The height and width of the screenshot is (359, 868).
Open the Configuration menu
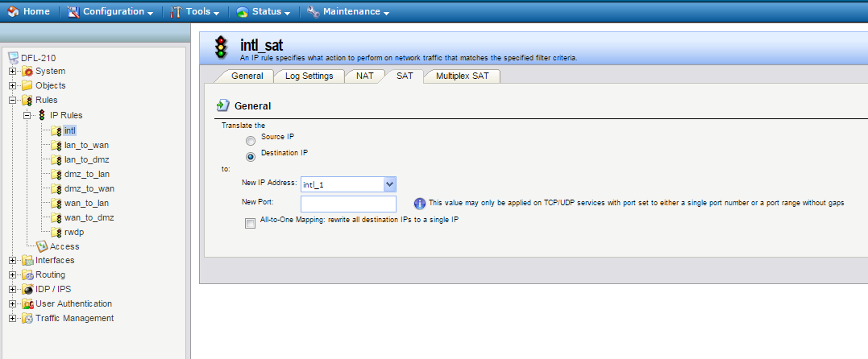coord(110,11)
